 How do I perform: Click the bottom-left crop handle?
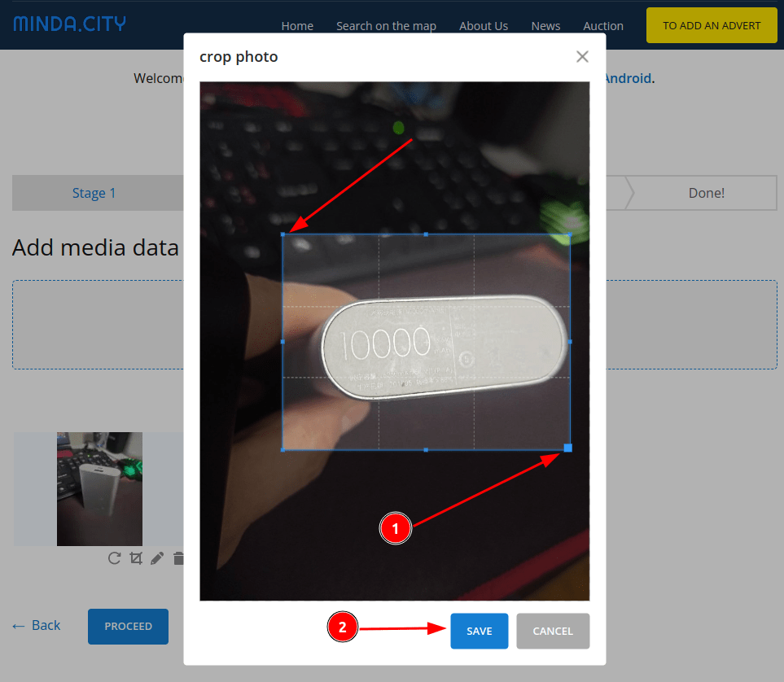click(283, 450)
